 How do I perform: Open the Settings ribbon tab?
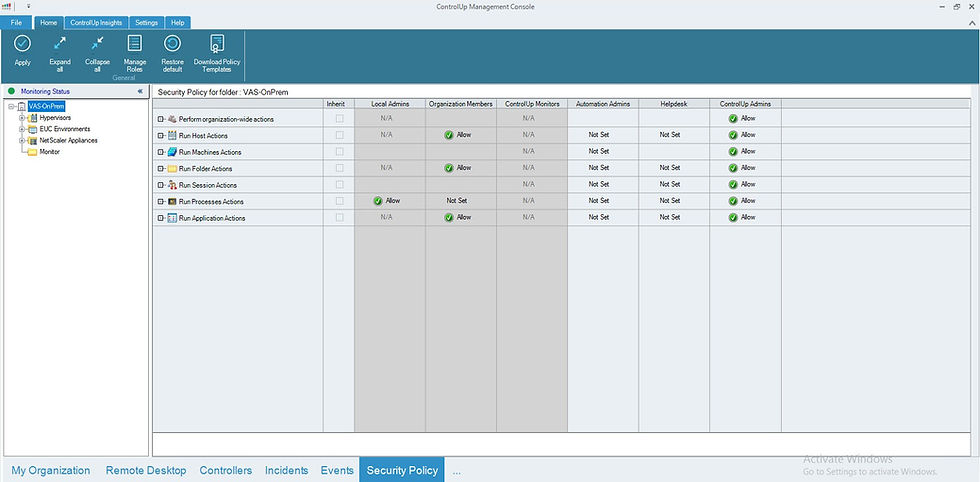click(146, 23)
